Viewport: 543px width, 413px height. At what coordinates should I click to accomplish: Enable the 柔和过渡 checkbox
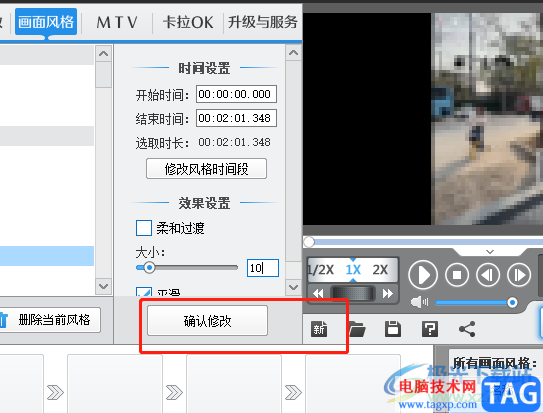144,228
